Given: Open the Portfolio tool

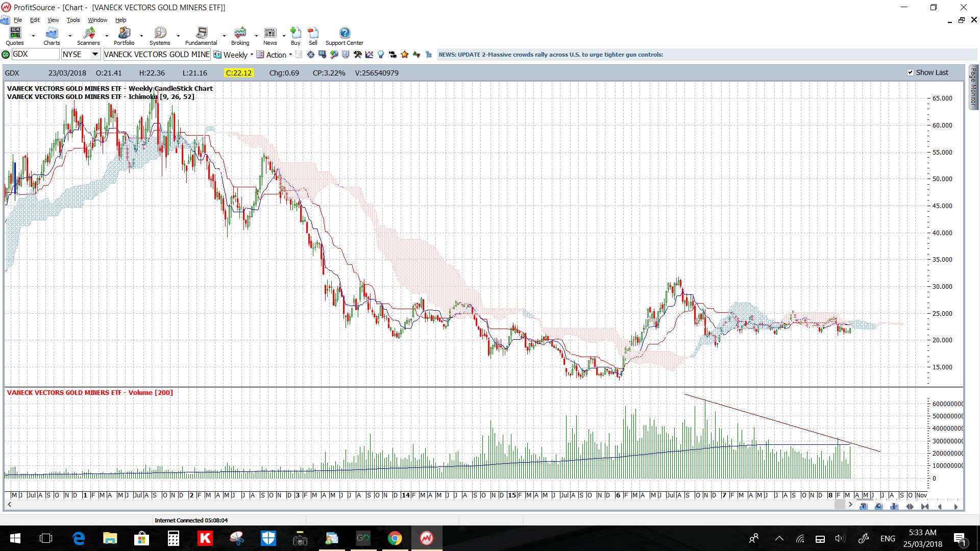Looking at the screenshot, I should coord(124,36).
